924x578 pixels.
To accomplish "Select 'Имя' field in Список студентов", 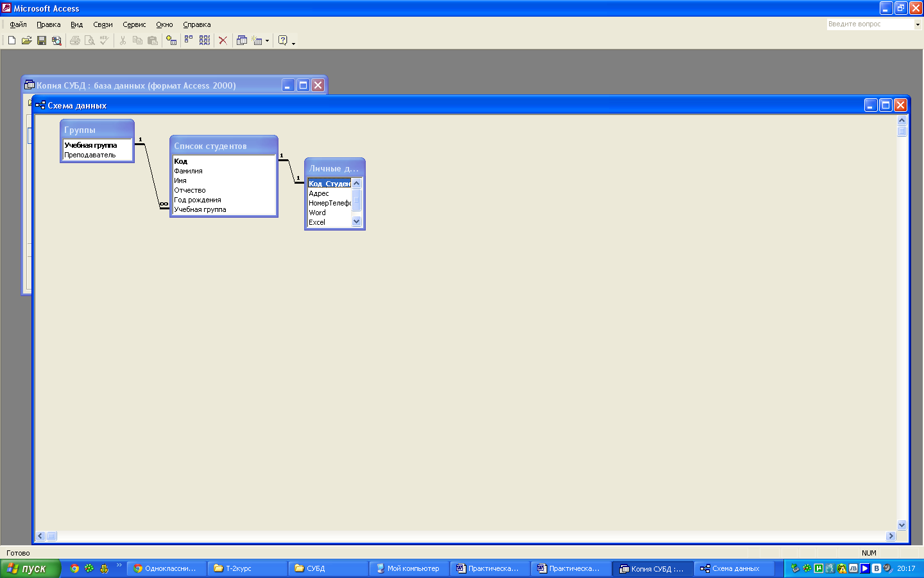I will [224, 180].
